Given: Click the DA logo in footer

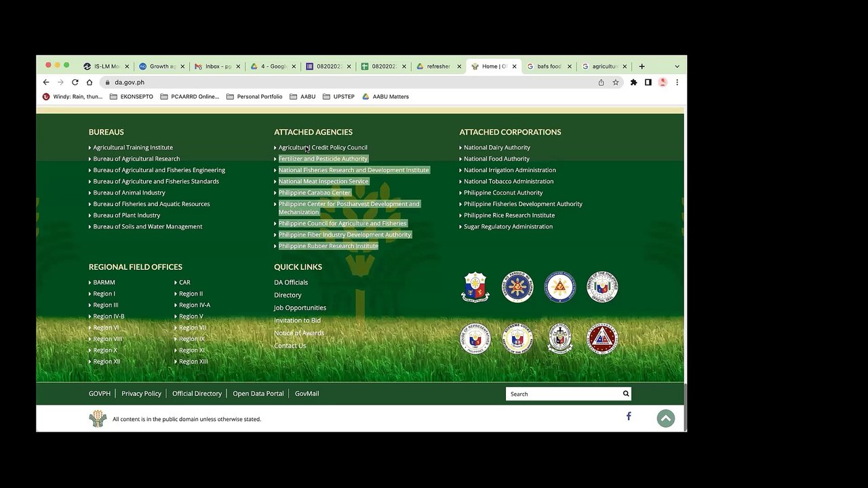Looking at the screenshot, I should click(x=98, y=419).
